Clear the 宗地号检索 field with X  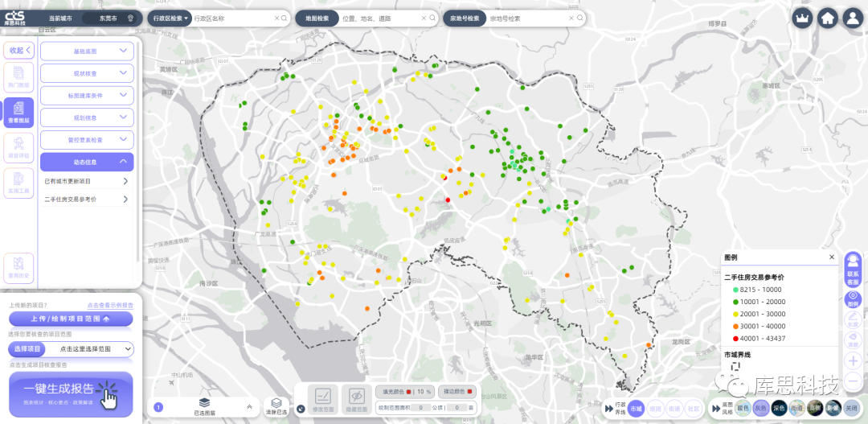[572, 19]
